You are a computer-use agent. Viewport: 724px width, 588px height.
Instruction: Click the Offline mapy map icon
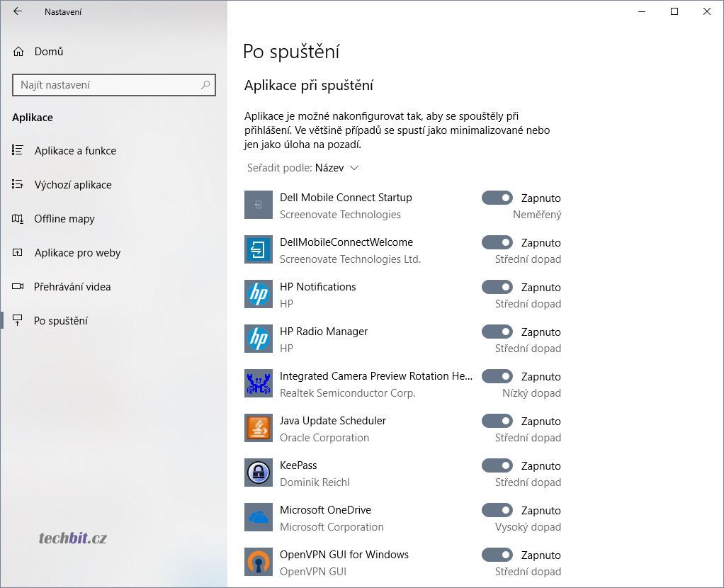(18, 218)
